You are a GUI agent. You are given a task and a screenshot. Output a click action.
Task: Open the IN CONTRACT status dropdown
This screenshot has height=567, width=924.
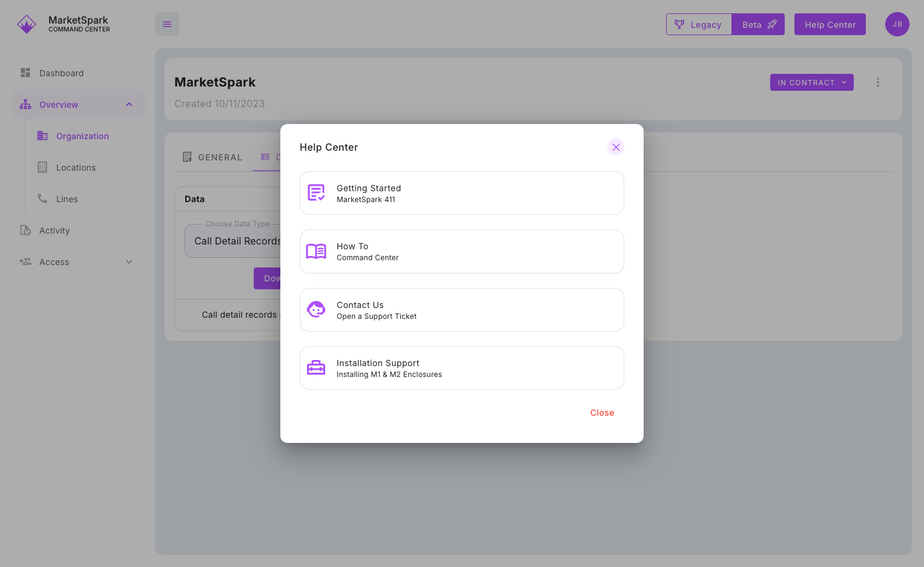[811, 82]
